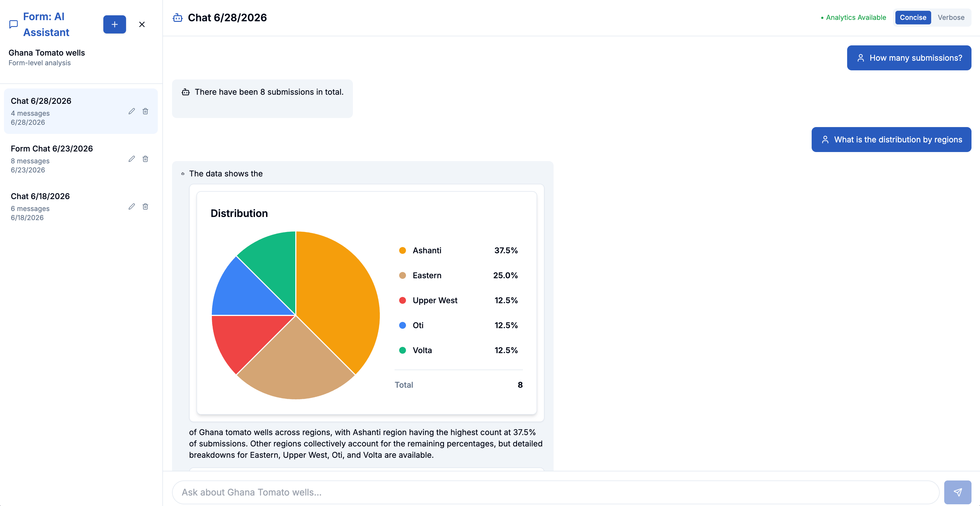Screen dimensions: 980x506
Task: Rename Chat 6/18/2026 with pencil icon
Action: [132, 206]
